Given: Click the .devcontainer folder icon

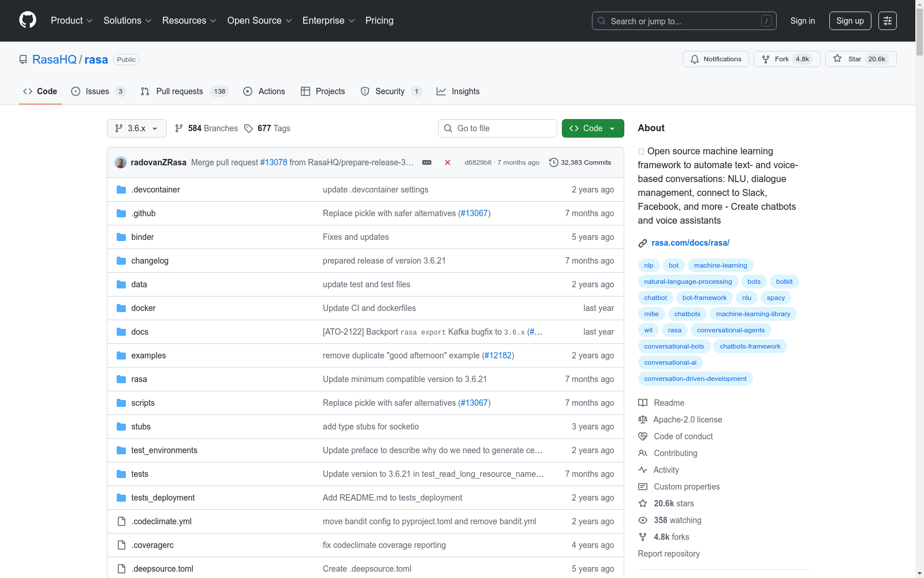Looking at the screenshot, I should click(x=121, y=190).
